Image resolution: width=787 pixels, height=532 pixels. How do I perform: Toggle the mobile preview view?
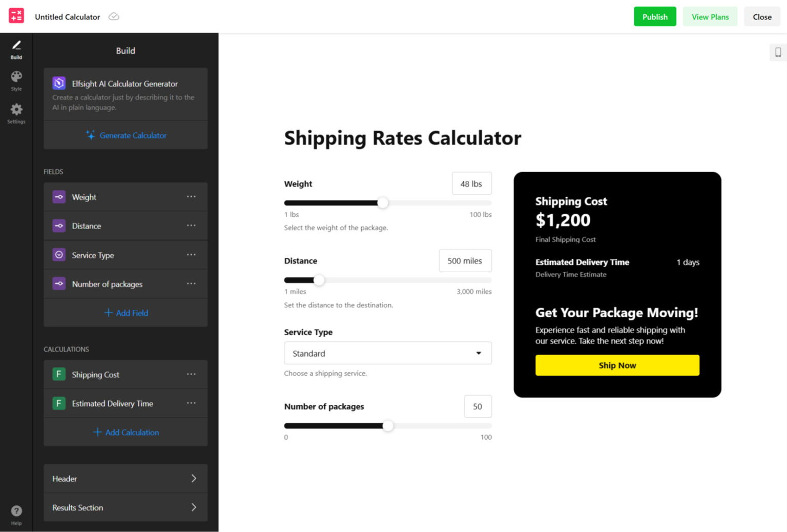[777, 52]
